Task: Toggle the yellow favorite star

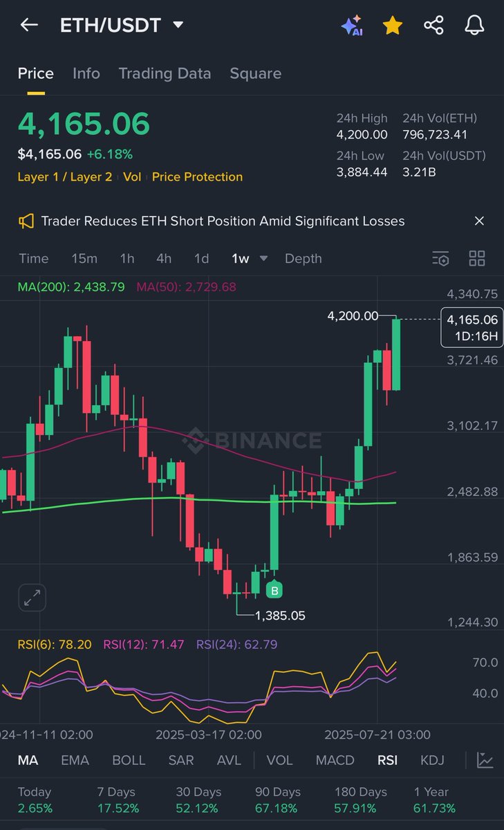Action: point(393,26)
